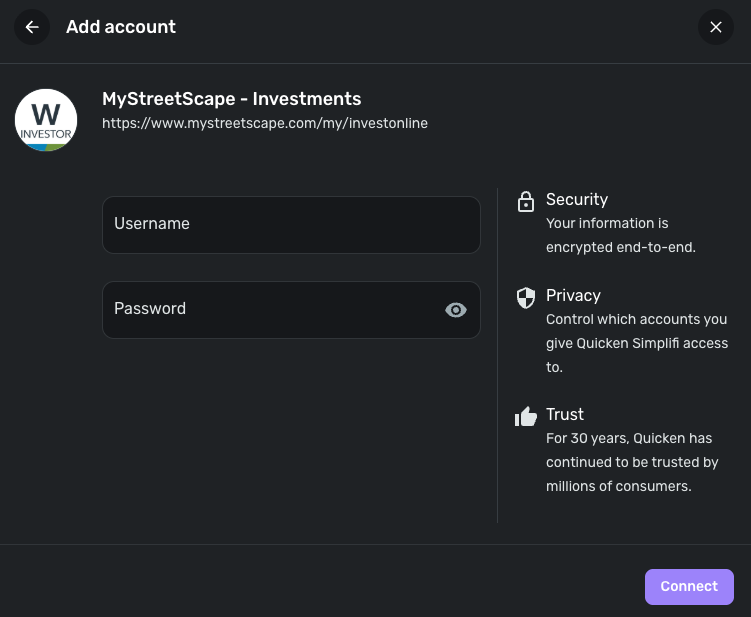751x617 pixels.
Task: Show password with the eye icon
Action: coord(456,310)
